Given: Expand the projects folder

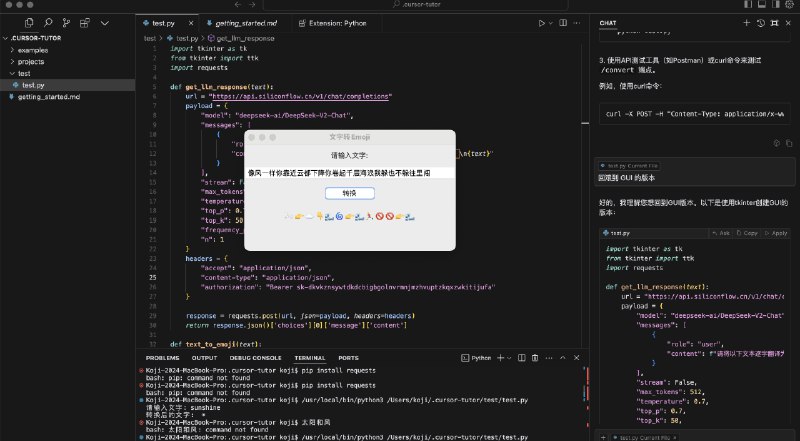Looking at the screenshot, I should (31, 62).
